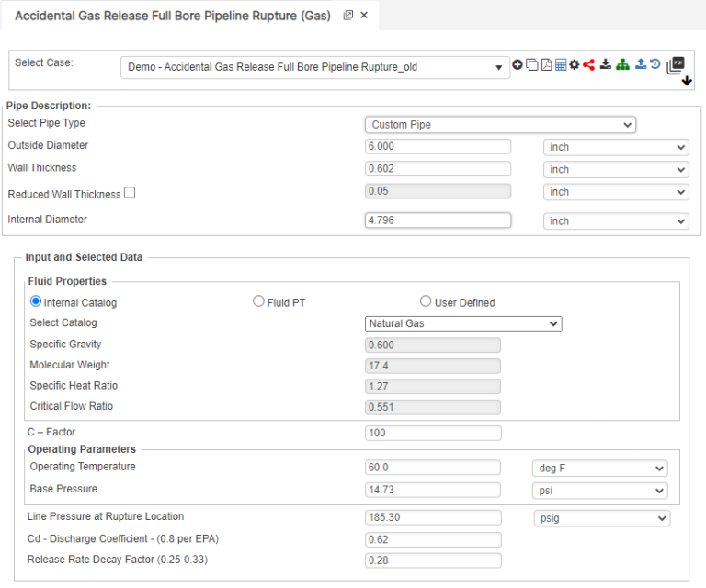Click the red share icon

click(588, 65)
